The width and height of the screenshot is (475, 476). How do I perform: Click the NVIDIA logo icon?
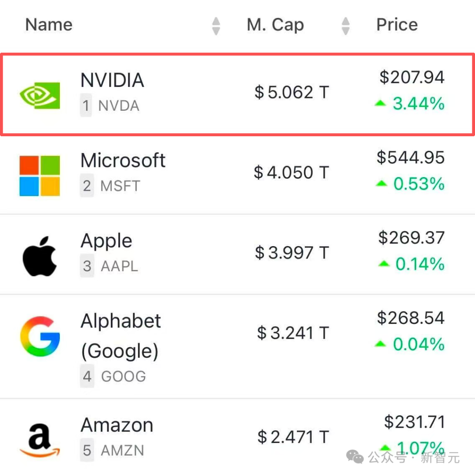40,95
